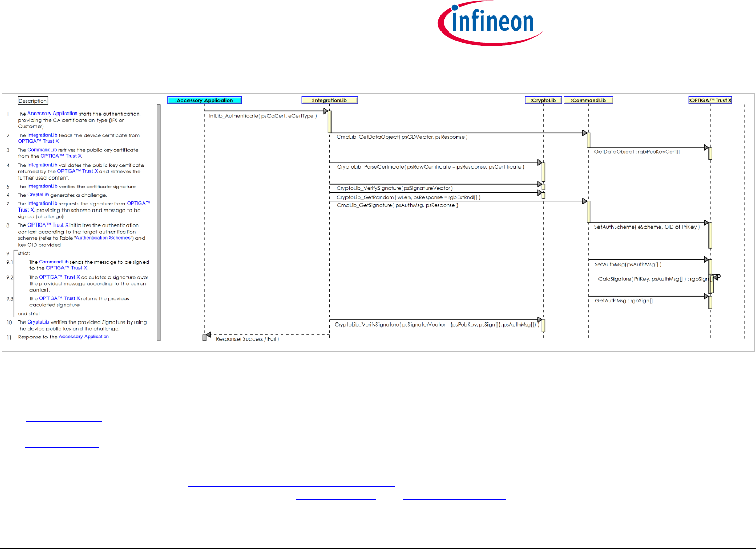This screenshot has height=549, width=756.
Task: Click the :OPTIGA™ Trust X lifeline header
Action: 711,100
